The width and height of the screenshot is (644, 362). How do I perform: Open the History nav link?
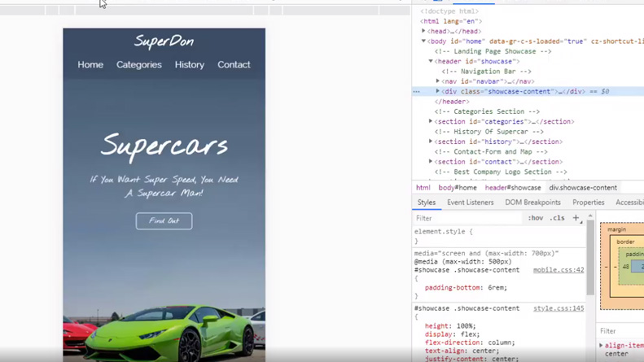190,65
